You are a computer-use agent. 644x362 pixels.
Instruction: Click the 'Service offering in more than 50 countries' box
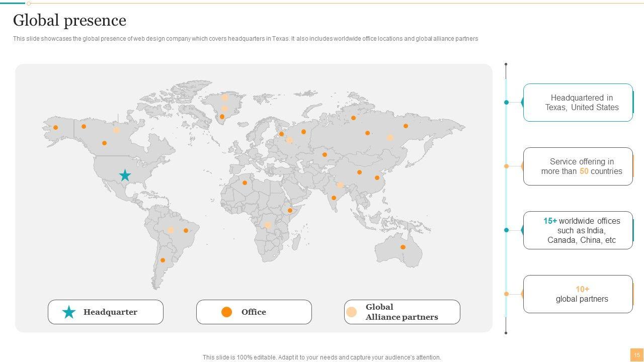tap(578, 166)
